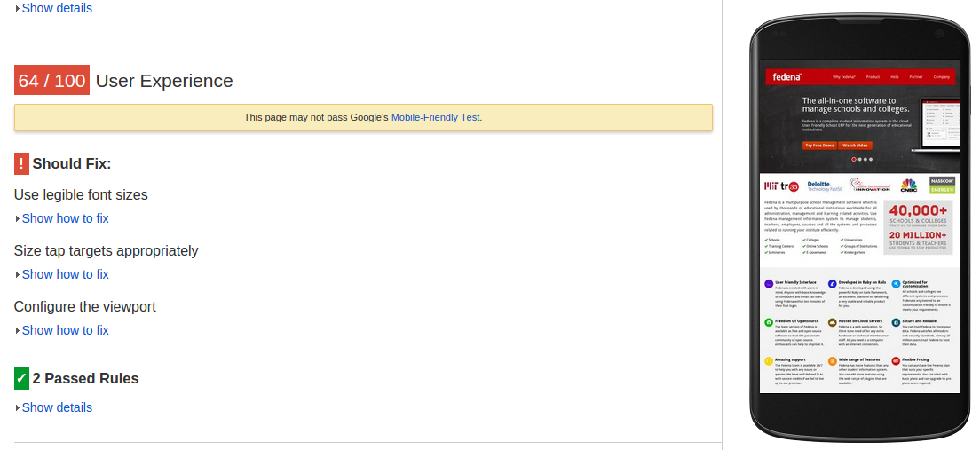This screenshot has height=450, width=980.
Task: Expand fix instructions for configuring the viewport
Action: 65,330
